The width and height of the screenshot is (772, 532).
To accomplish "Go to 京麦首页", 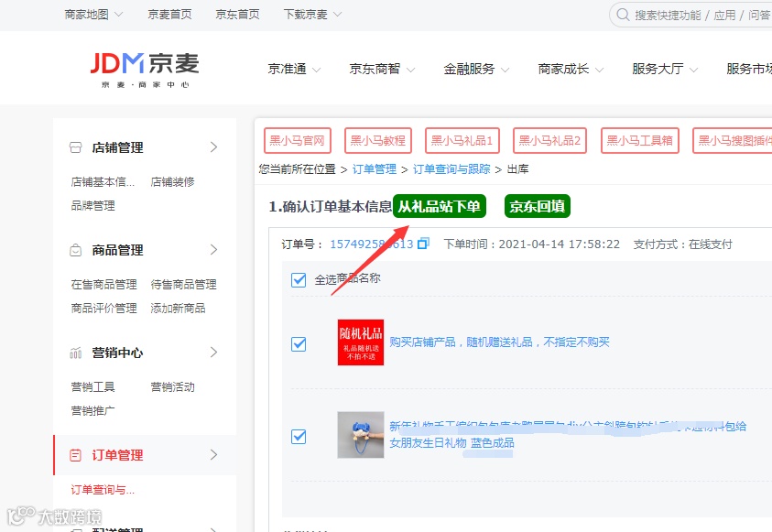I will pos(169,15).
